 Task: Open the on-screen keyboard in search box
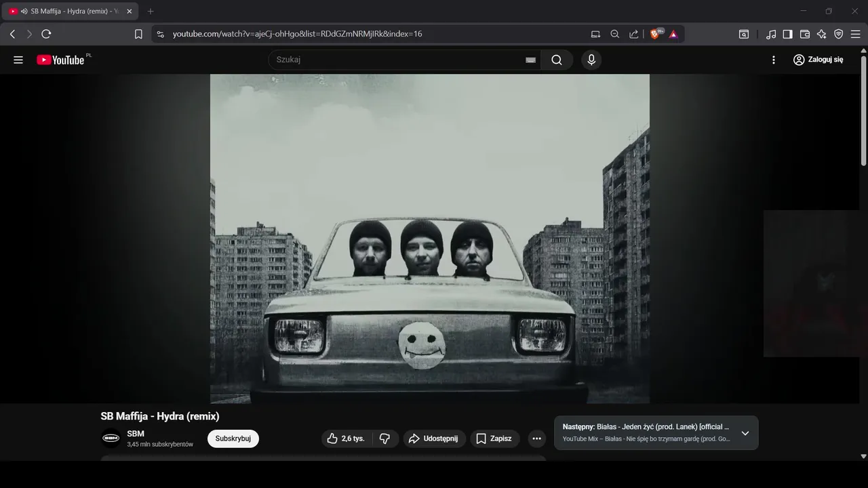[530, 60]
